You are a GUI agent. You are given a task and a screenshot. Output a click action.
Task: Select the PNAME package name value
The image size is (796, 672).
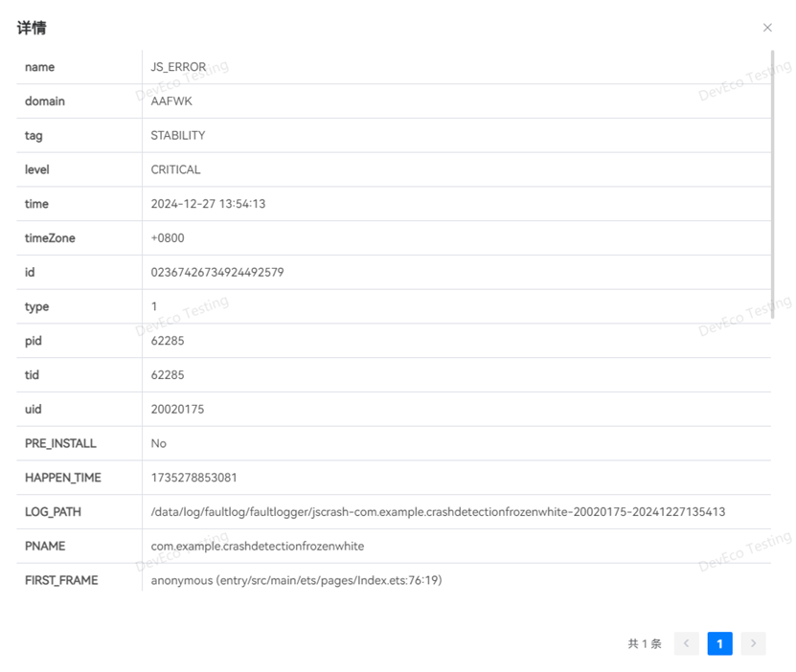pos(257,546)
